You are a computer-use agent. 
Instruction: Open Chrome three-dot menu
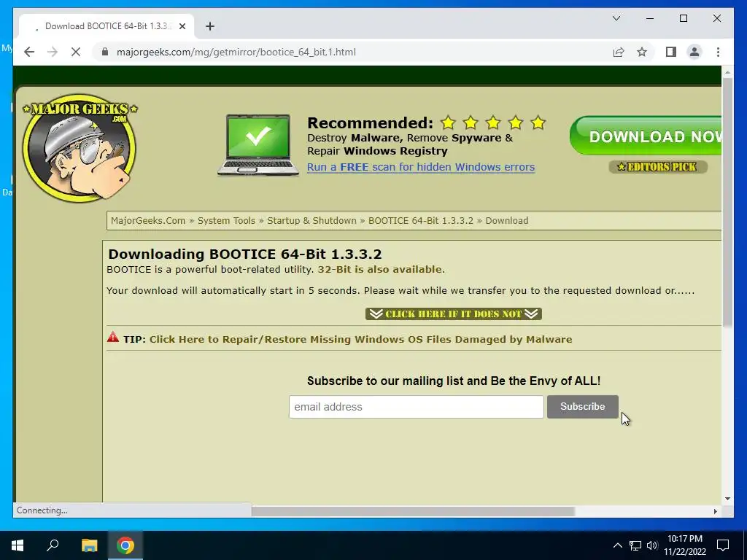(x=718, y=52)
